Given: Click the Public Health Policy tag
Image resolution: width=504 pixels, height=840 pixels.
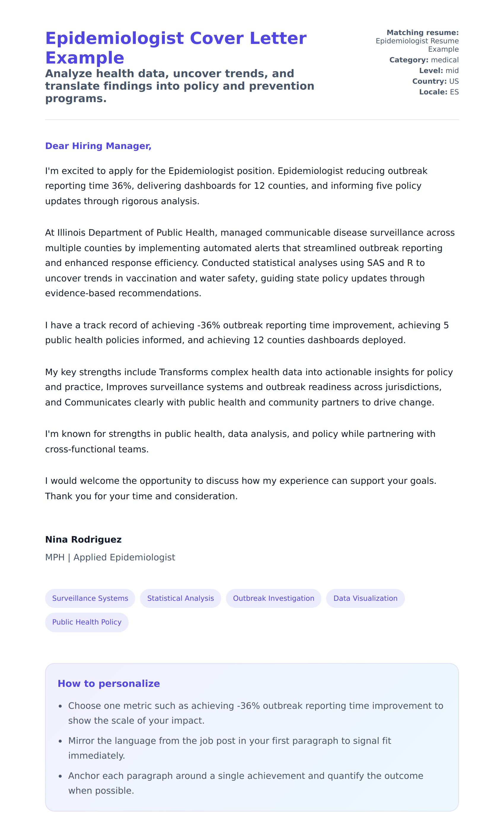Looking at the screenshot, I should point(87,622).
